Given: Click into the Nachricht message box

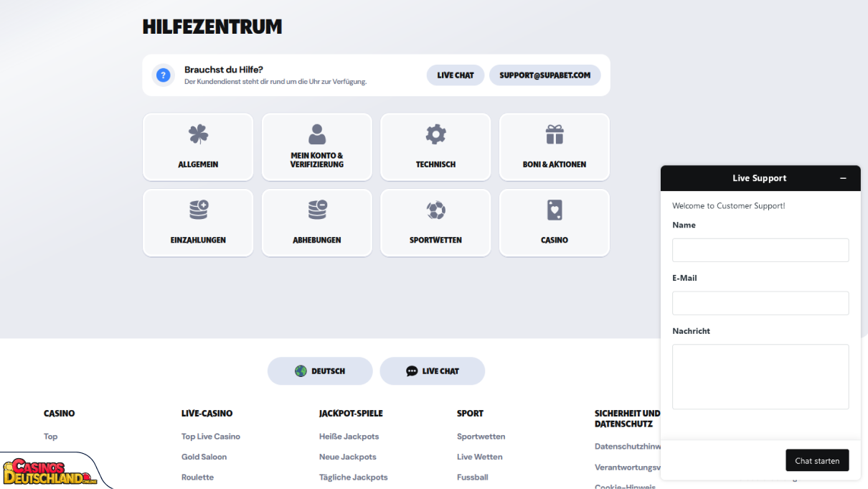Looking at the screenshot, I should 760,377.
